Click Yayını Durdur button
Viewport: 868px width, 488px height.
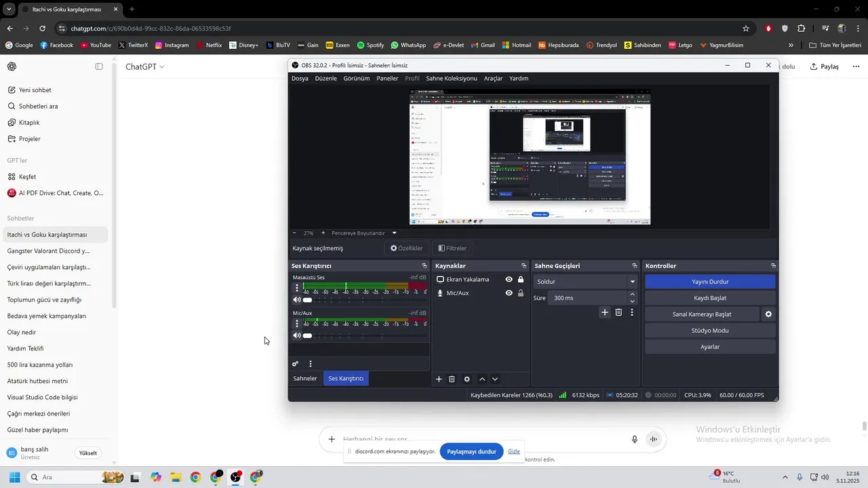tap(710, 281)
